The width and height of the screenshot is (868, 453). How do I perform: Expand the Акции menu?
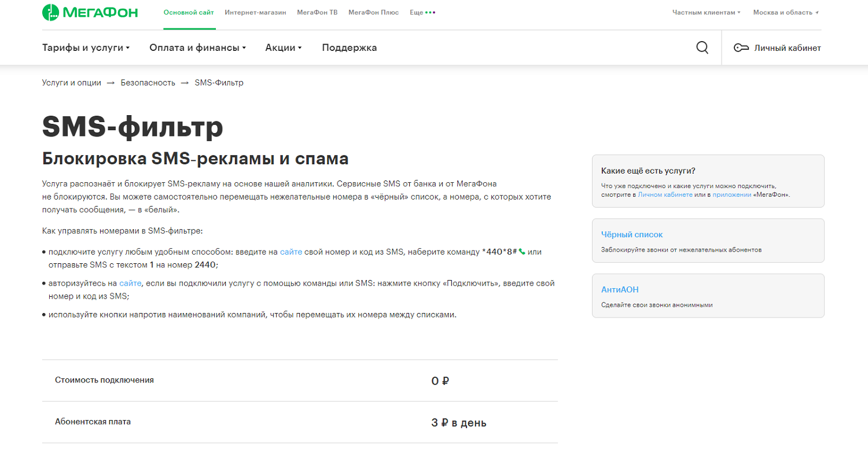284,48
